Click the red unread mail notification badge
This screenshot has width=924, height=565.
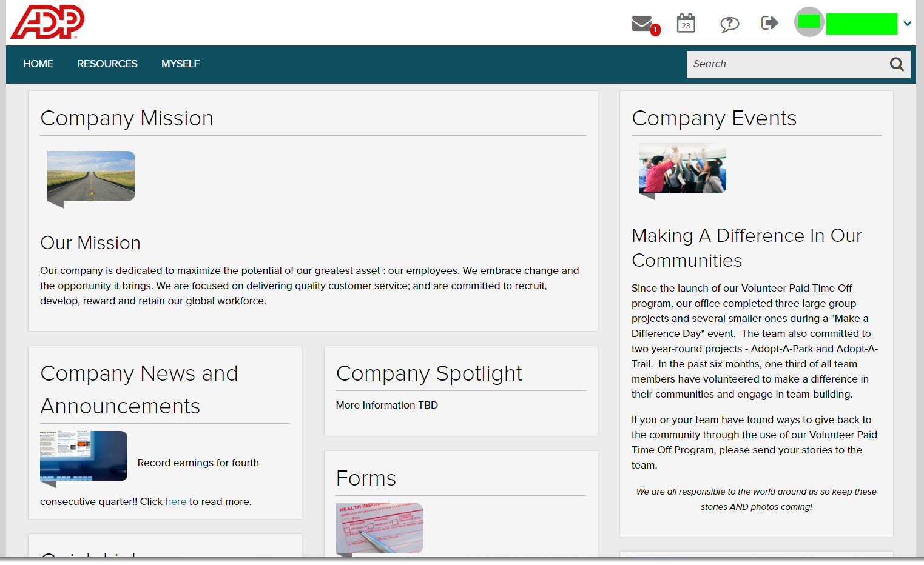tap(655, 30)
